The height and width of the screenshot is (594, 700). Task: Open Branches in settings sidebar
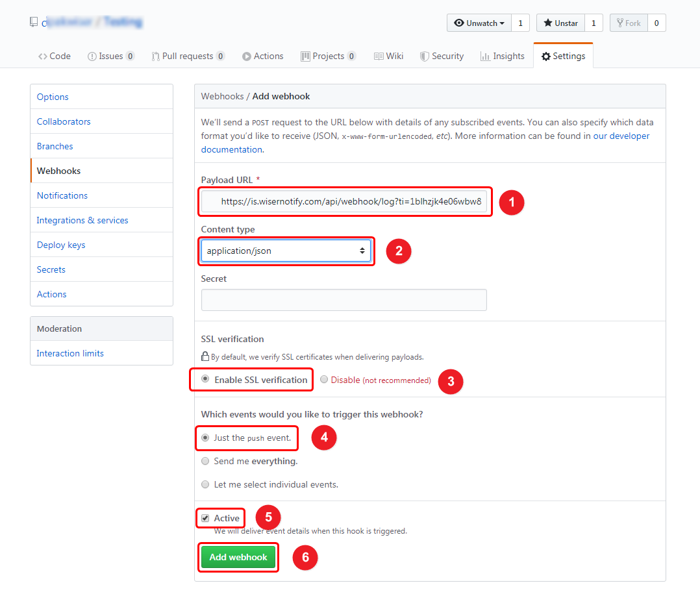coord(102,146)
